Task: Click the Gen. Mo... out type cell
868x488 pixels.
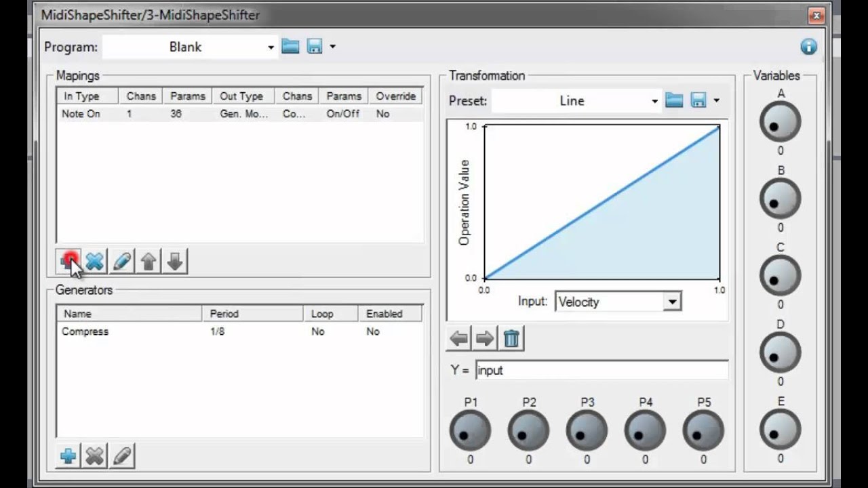Action: (x=244, y=114)
